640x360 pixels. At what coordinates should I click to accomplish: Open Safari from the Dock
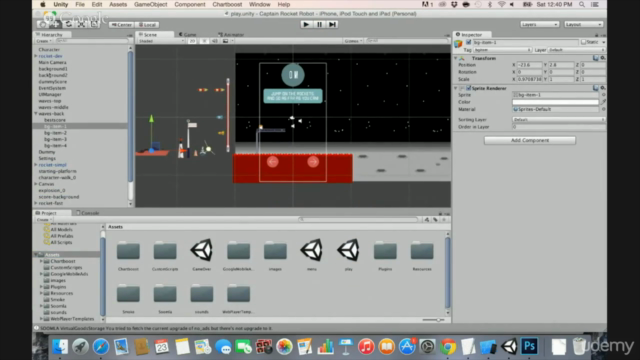[x=101, y=347]
